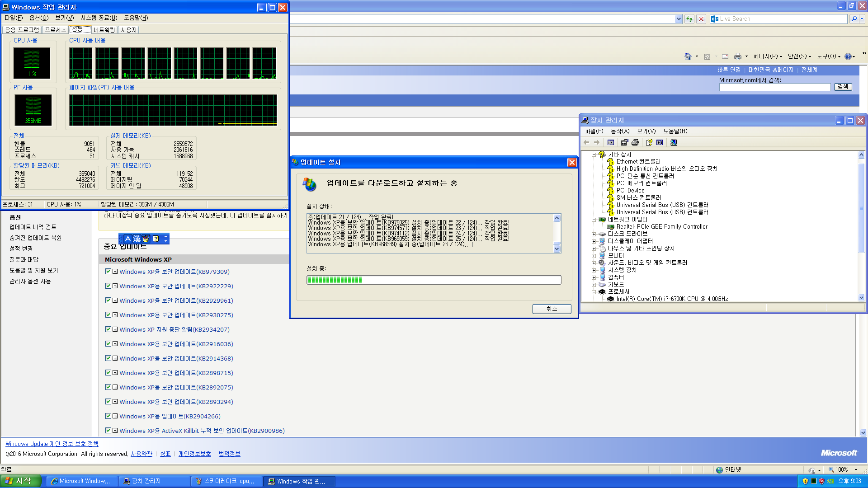The image size is (868, 488).
Task: Switch to Task Manager 네트워킹 tab
Action: [104, 30]
